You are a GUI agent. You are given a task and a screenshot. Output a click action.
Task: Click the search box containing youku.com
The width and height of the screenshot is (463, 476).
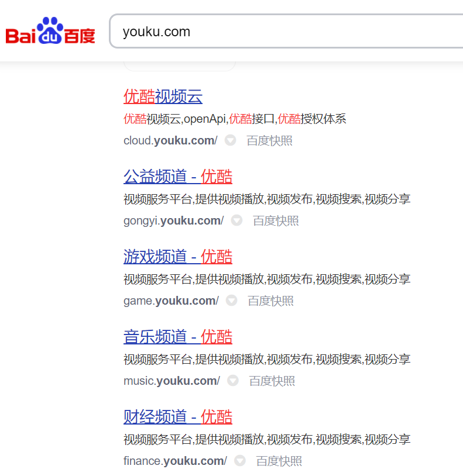coord(281,32)
